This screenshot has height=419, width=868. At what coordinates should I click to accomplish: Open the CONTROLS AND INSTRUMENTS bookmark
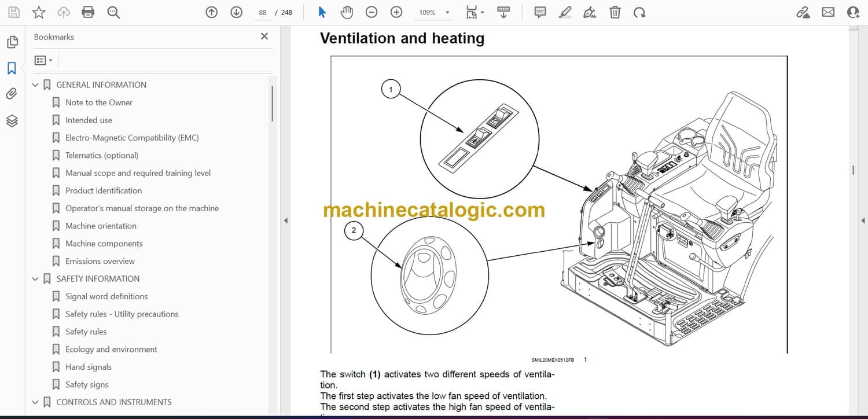tap(114, 402)
